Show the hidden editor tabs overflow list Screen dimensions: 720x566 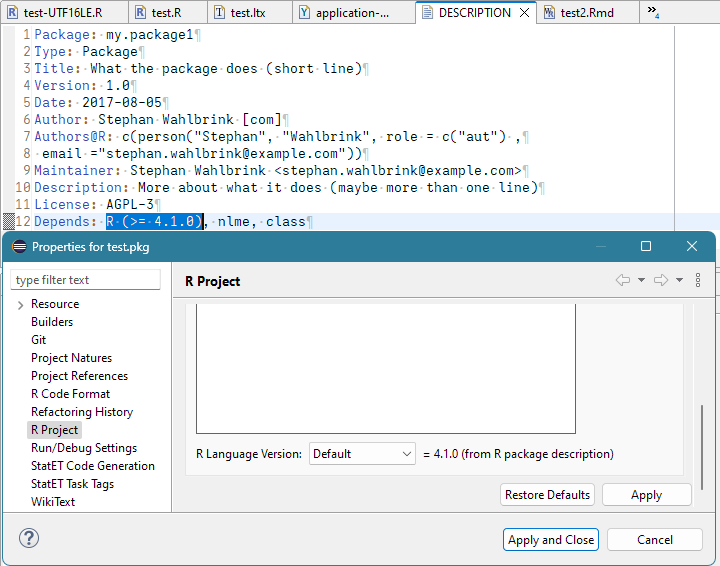click(653, 13)
